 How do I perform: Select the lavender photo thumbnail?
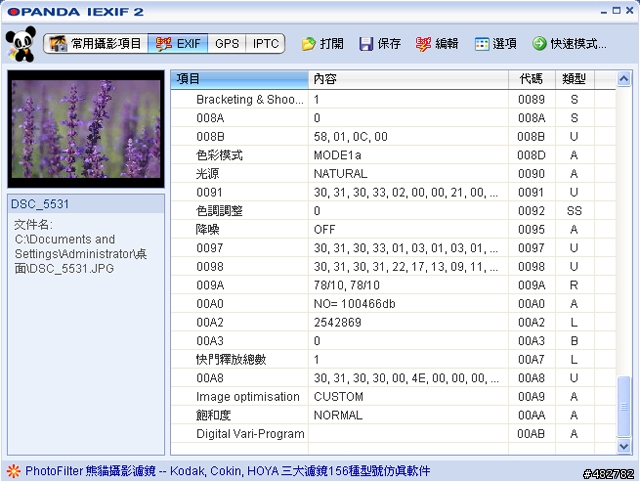tap(86, 129)
